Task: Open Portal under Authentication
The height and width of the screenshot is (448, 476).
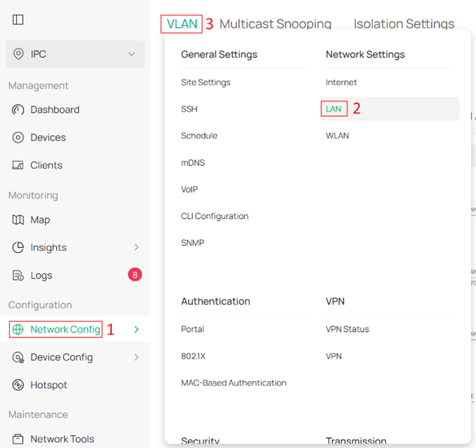Action: point(192,329)
